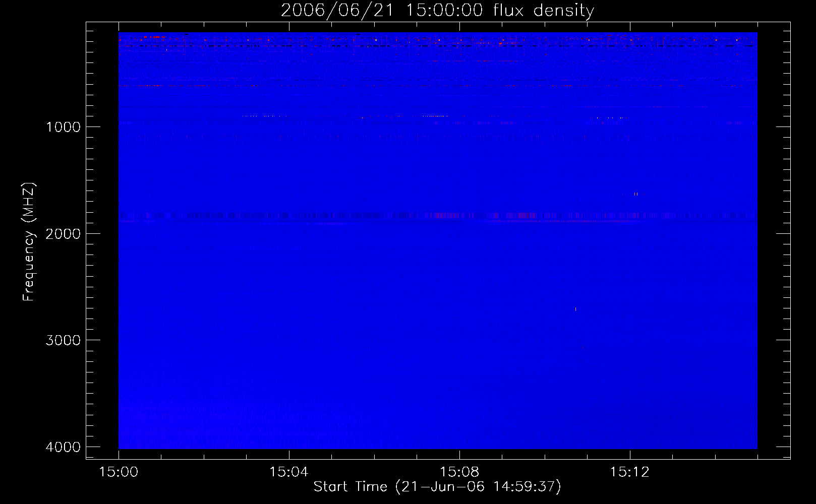Click the 'Frequency (MHZ)' axis label

click(29, 242)
